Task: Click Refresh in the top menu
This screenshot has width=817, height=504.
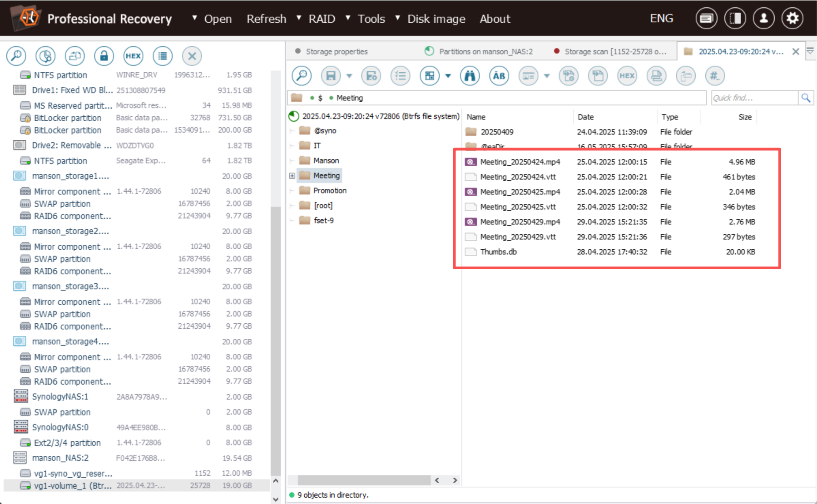Action: (266, 19)
